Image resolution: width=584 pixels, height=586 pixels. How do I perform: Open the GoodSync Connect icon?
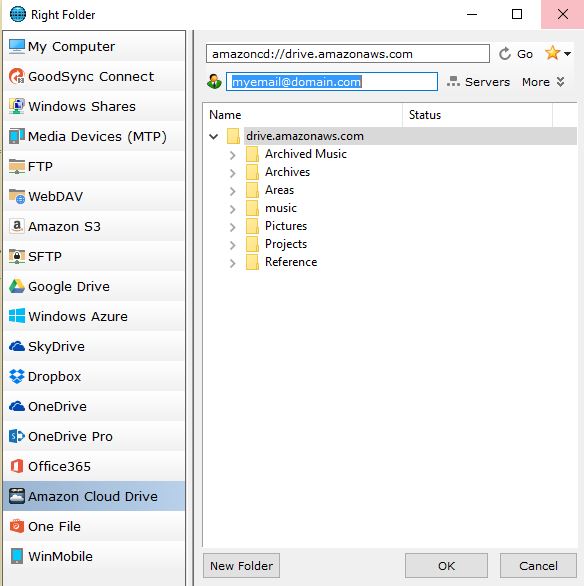click(17, 76)
